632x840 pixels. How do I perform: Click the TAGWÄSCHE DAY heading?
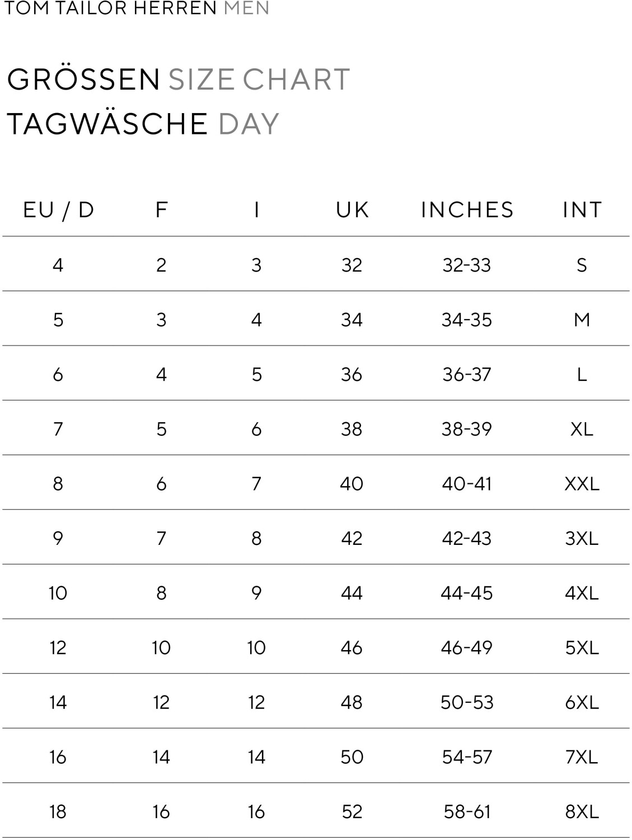point(143,124)
